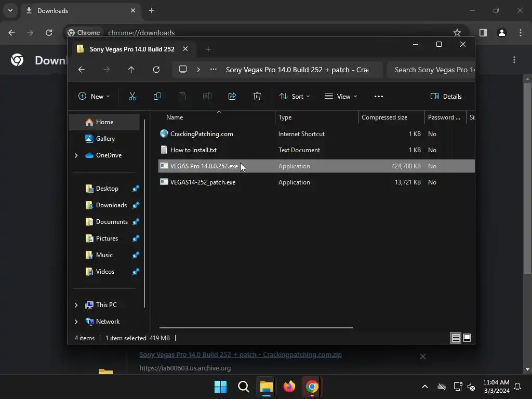532x399 pixels.
Task: Add a new File Explorer tab
Action: 208,49
